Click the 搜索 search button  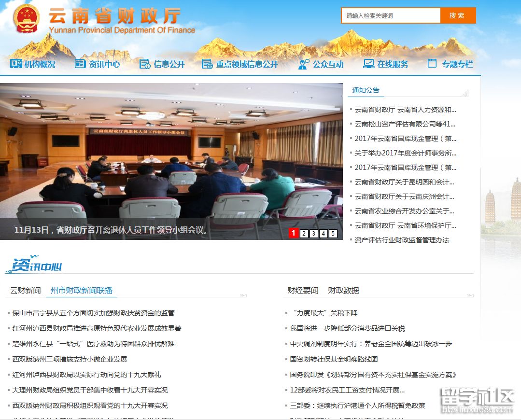click(457, 15)
